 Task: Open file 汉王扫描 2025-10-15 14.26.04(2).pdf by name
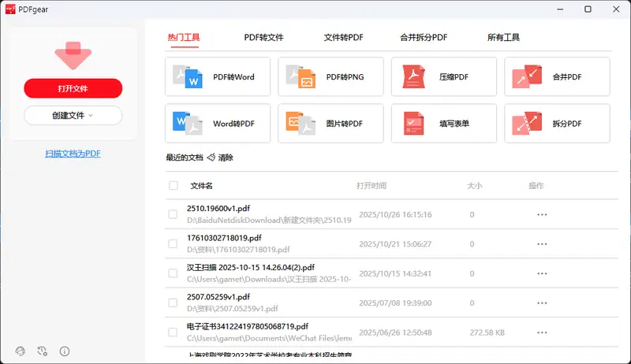click(x=251, y=268)
